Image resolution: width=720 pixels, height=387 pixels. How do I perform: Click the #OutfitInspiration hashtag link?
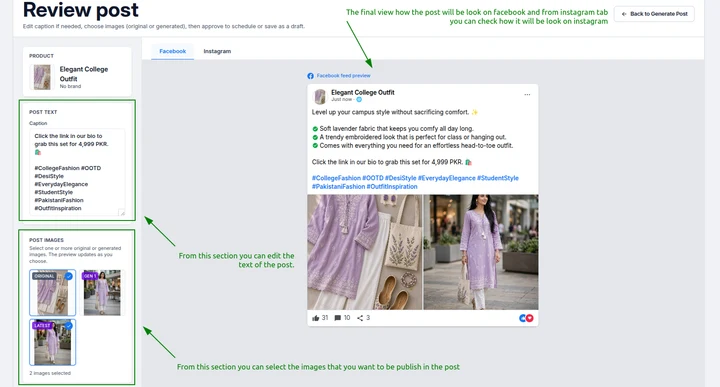point(392,187)
